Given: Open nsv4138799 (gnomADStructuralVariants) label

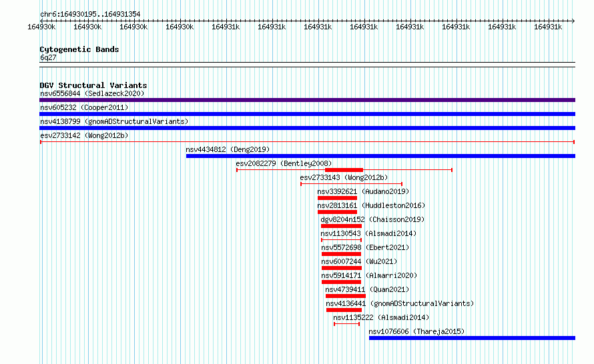Looking at the screenshot, I should (x=114, y=121).
